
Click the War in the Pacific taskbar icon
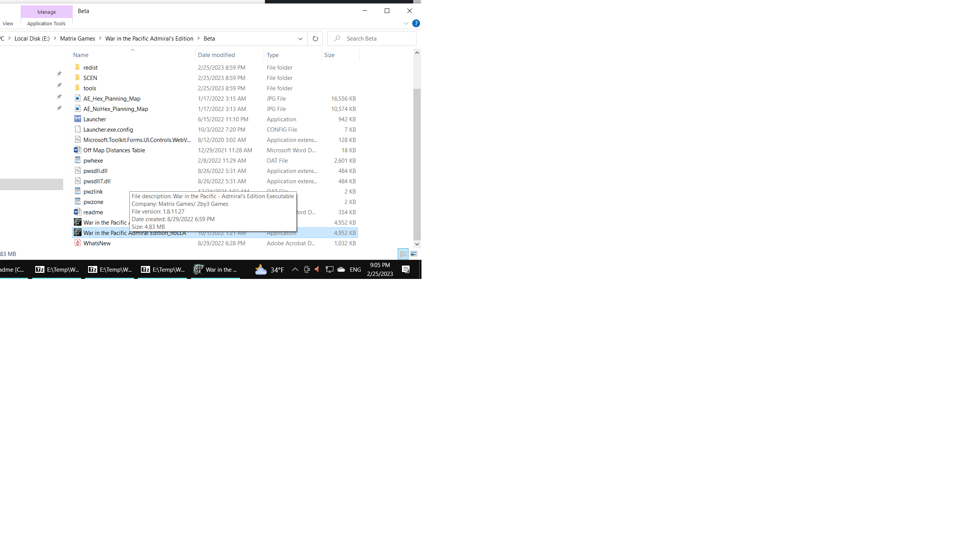[216, 269]
